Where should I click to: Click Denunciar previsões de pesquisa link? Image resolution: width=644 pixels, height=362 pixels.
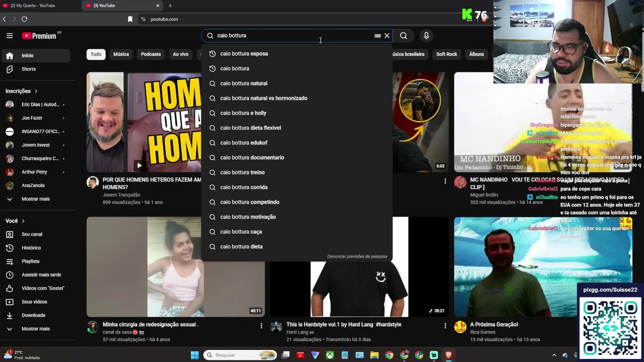pos(357,256)
